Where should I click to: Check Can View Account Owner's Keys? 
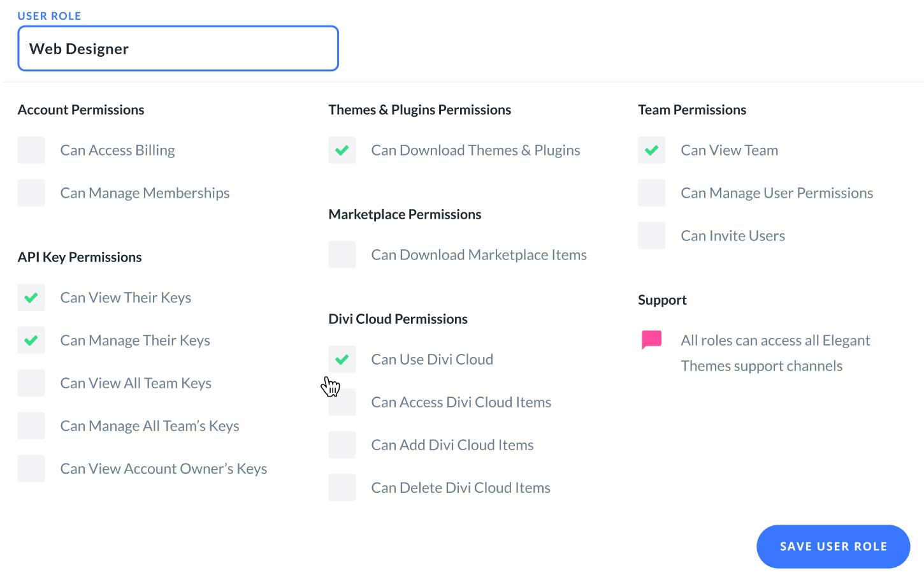point(31,469)
